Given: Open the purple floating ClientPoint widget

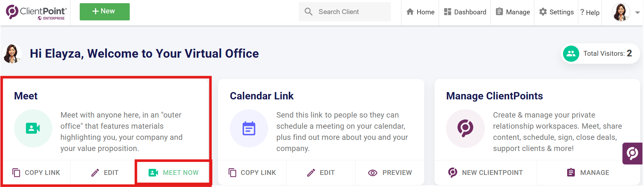Looking at the screenshot, I should [x=633, y=154].
